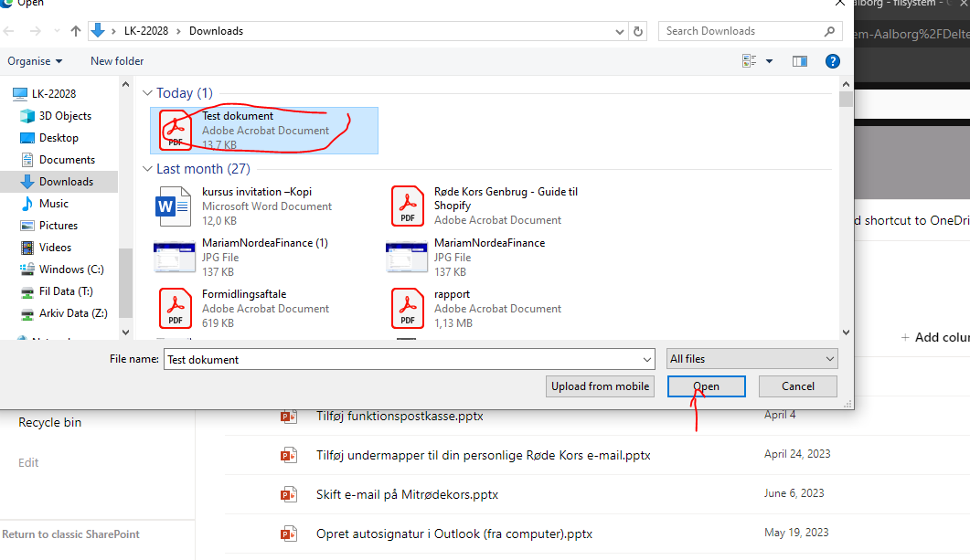Click the File name input field
This screenshot has height=560, width=970.
(401, 359)
